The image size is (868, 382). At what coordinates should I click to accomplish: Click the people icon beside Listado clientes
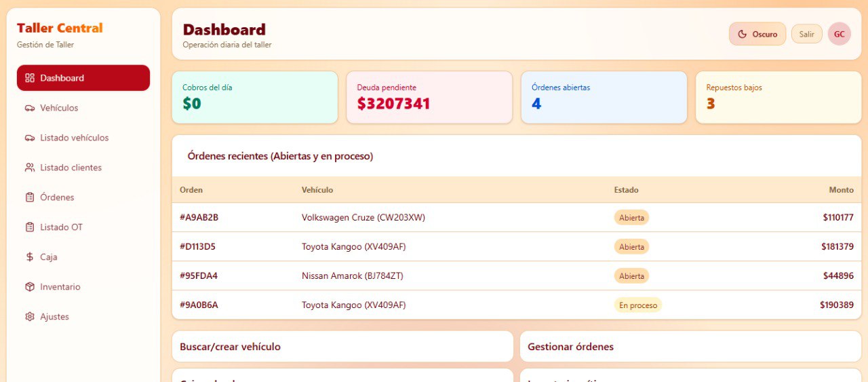click(x=30, y=168)
